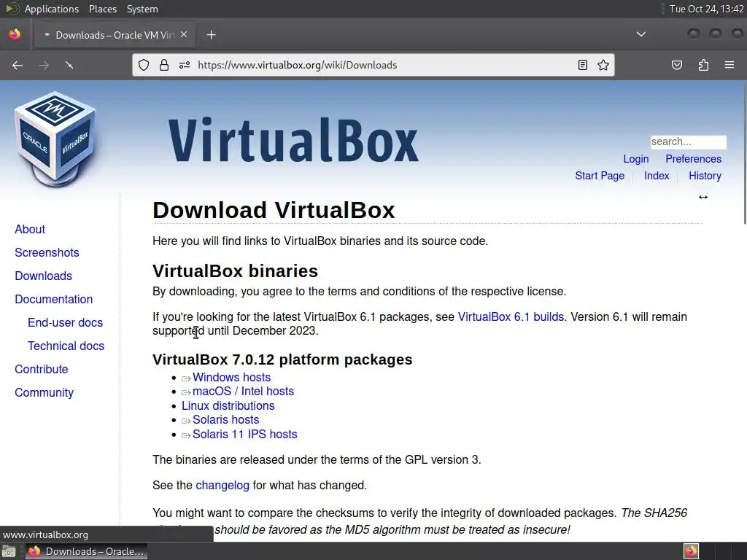Open Contribute in the sidebar
Image resolution: width=747 pixels, height=560 pixels.
point(42,370)
